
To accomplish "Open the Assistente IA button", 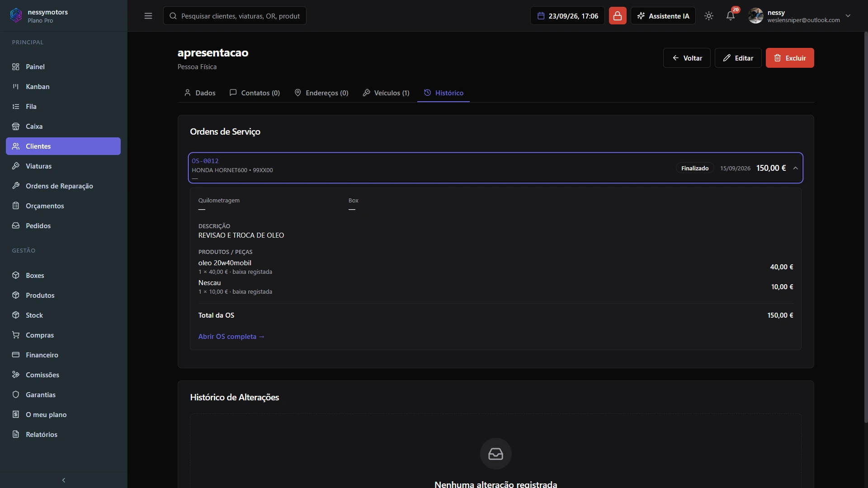I will [x=663, y=16].
